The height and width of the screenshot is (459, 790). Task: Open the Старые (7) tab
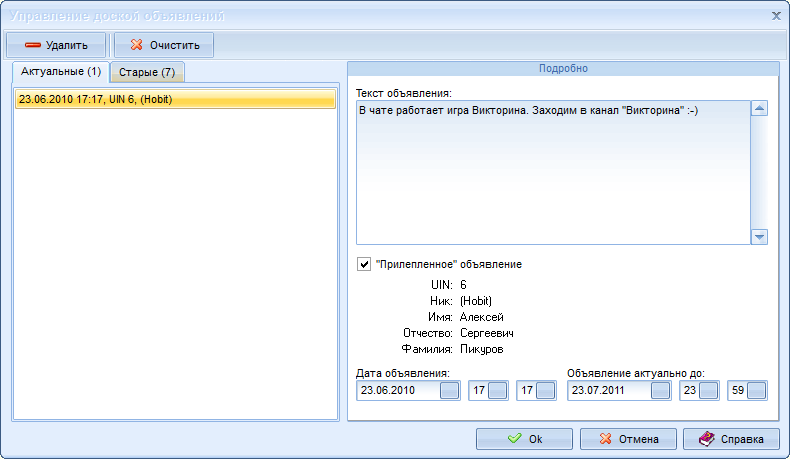click(147, 72)
